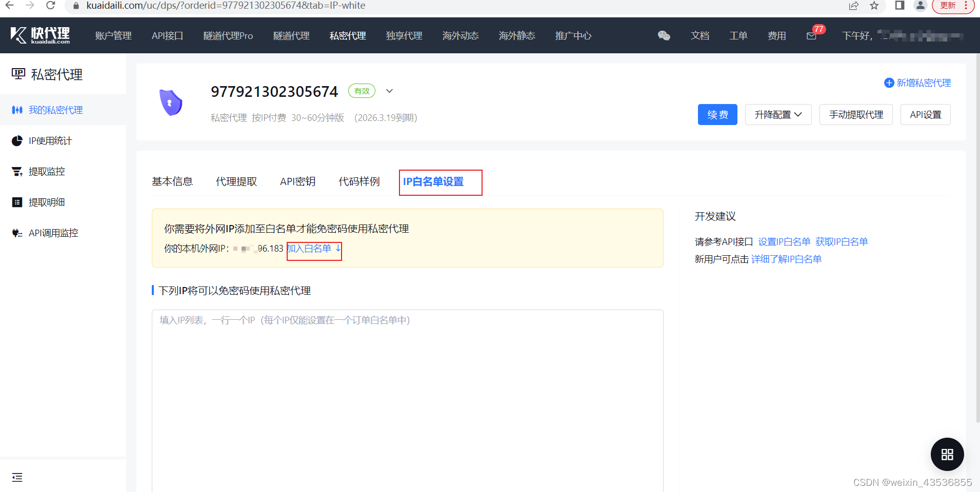Switch to the 代理提取 tab
This screenshot has width=980, height=492.
point(236,181)
